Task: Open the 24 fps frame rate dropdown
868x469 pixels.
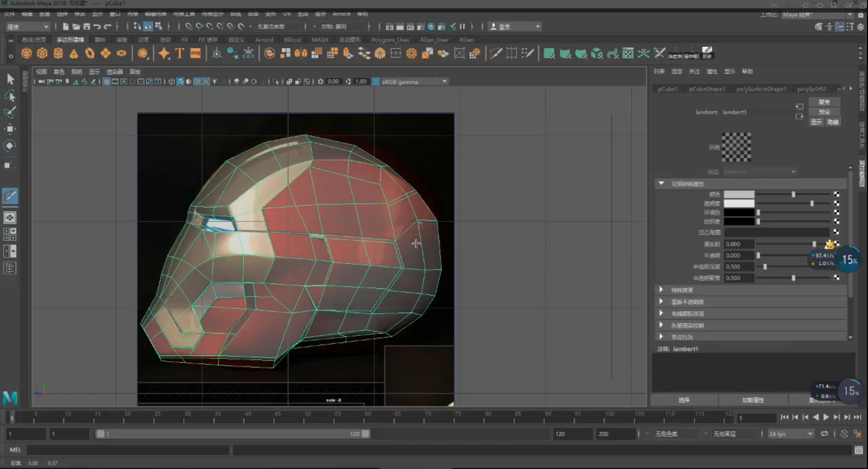Action: pos(790,434)
